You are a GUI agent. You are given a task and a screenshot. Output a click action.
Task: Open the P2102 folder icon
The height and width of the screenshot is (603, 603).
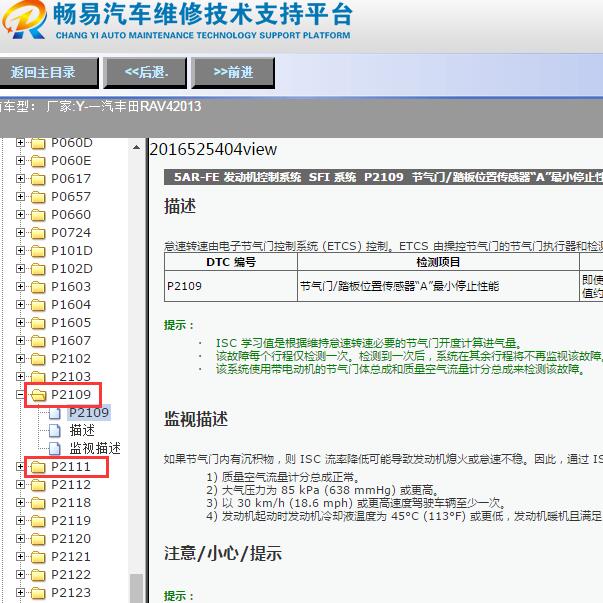tap(38, 360)
